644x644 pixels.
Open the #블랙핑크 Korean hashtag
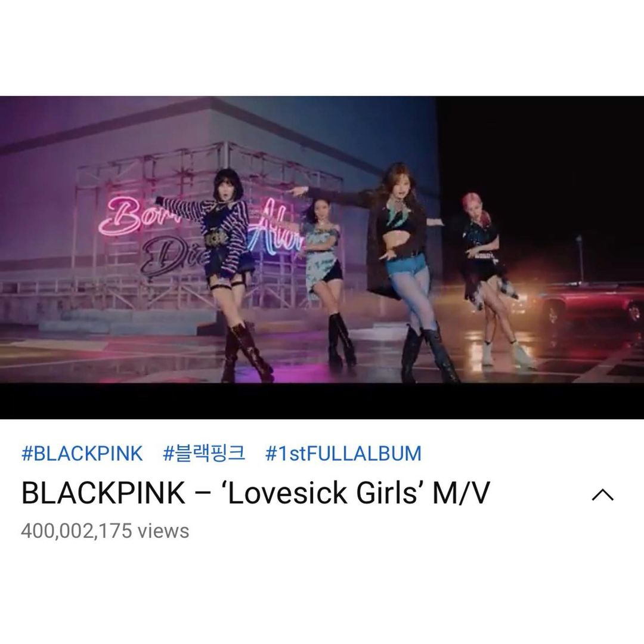204,454
